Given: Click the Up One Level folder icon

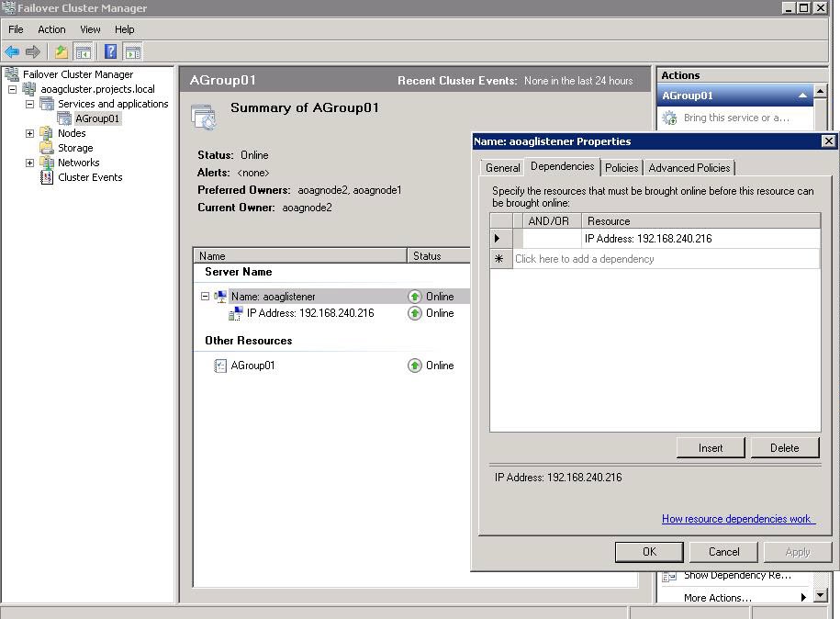Looking at the screenshot, I should 62,52.
